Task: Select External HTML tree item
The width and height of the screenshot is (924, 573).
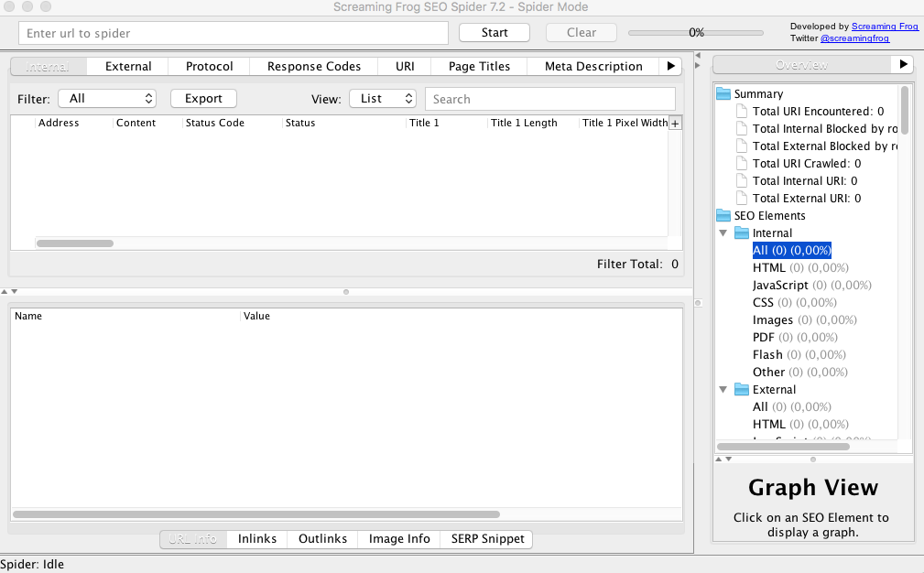Action: (x=800, y=425)
